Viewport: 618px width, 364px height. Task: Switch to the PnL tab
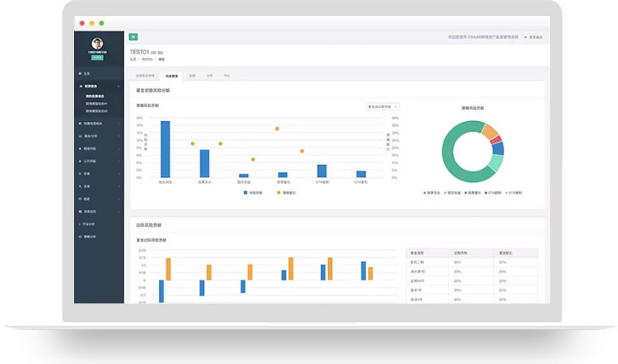pos(227,76)
